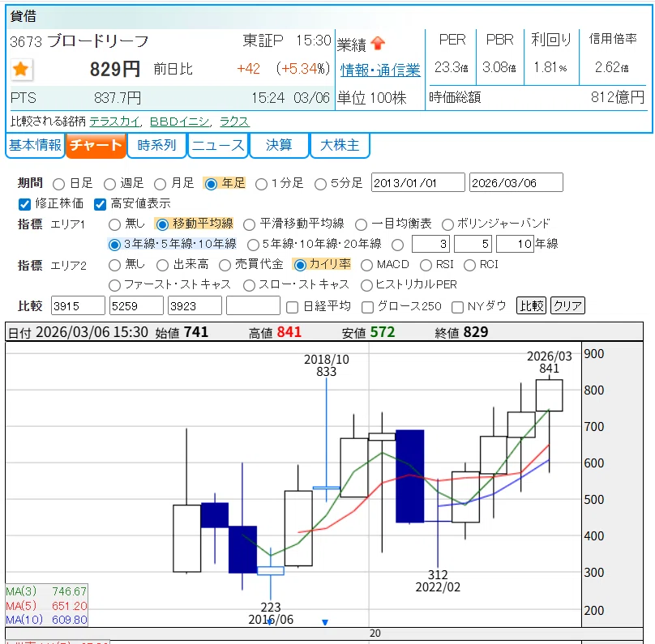Open the BBDイニシ compared stock link
This screenshot has height=644, width=655.
(x=180, y=122)
